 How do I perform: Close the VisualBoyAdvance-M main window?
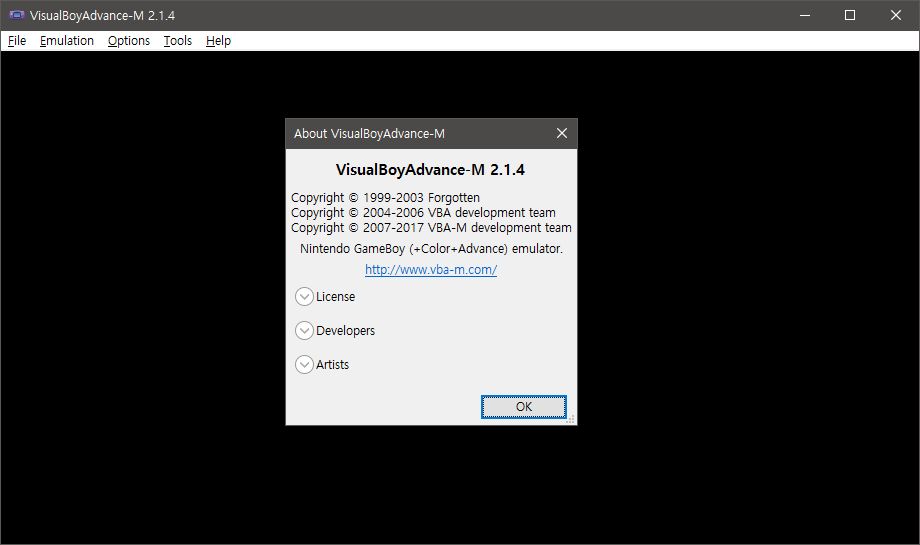pos(895,15)
